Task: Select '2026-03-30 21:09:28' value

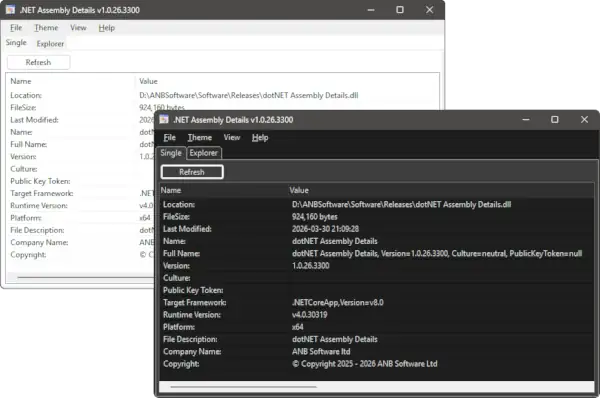Action: point(325,229)
